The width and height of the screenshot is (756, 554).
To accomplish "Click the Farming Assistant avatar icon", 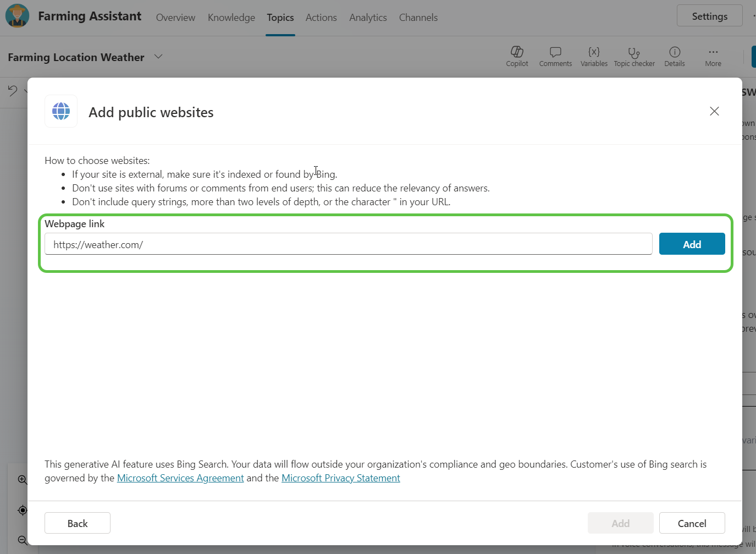I will (x=17, y=17).
